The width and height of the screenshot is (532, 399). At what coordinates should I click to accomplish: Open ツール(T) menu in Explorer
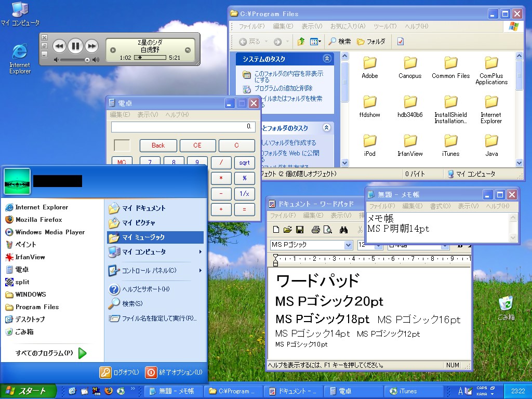385,26
